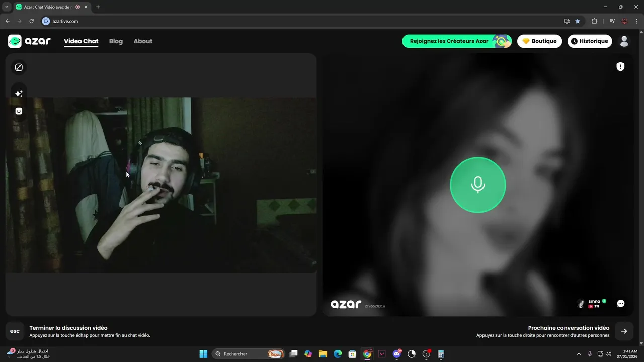Image resolution: width=644 pixels, height=362 pixels.
Task: Expand the tab search dropdown
Action: 7,7
